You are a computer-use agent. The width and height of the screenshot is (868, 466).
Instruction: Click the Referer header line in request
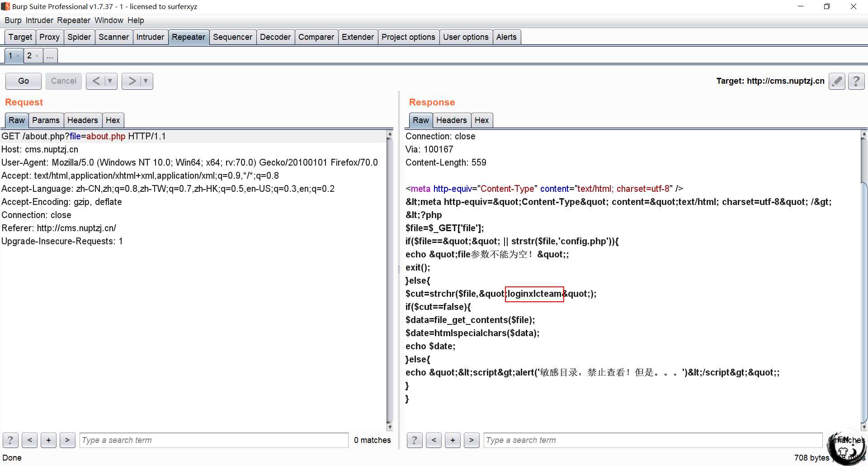click(59, 228)
